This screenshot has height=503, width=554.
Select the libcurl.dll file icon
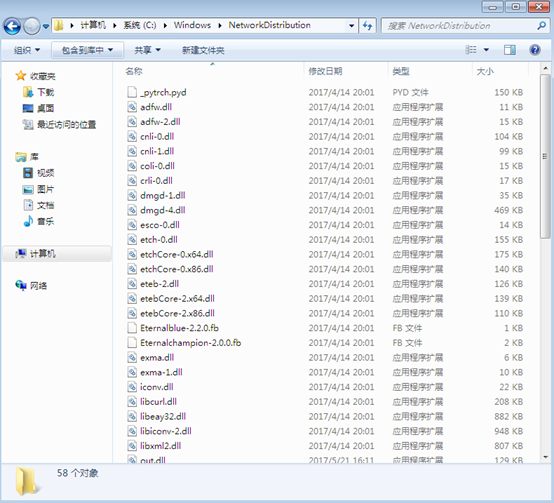132,402
